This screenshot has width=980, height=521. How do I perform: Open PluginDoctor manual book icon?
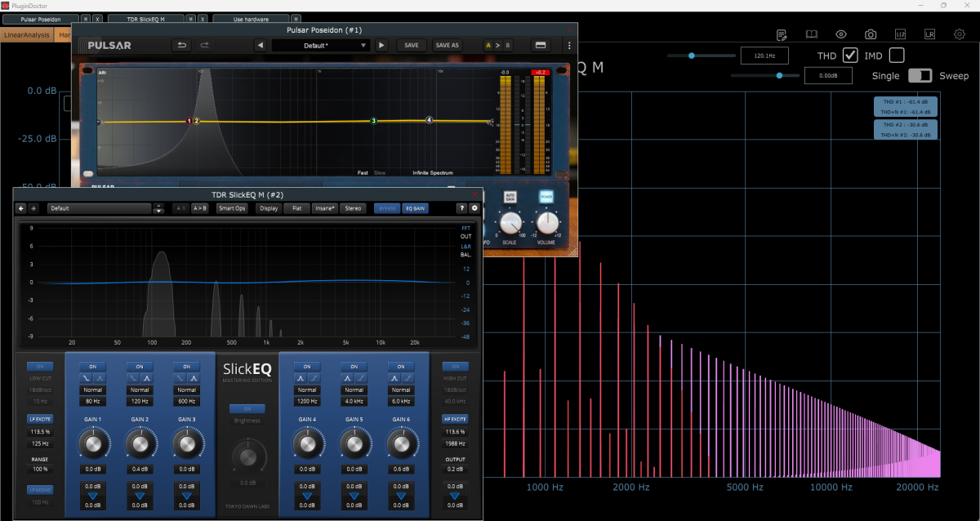pos(812,34)
